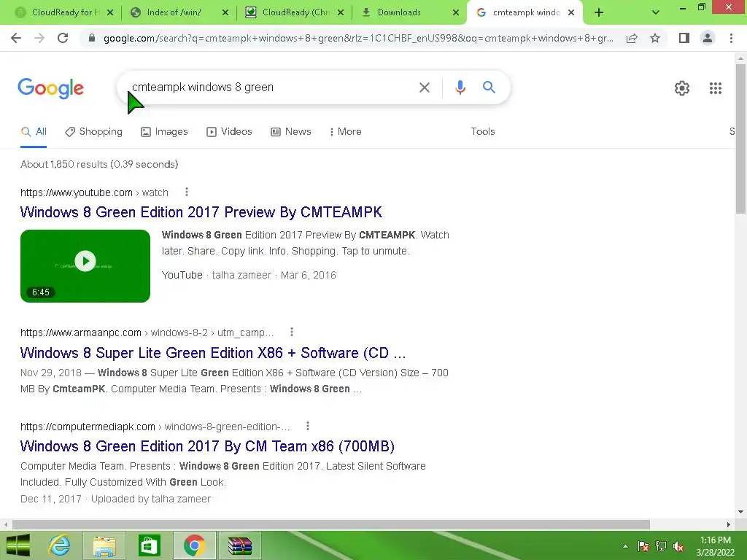747x560 pixels.
Task: Click the muted speaker tray icon
Action: click(x=678, y=546)
